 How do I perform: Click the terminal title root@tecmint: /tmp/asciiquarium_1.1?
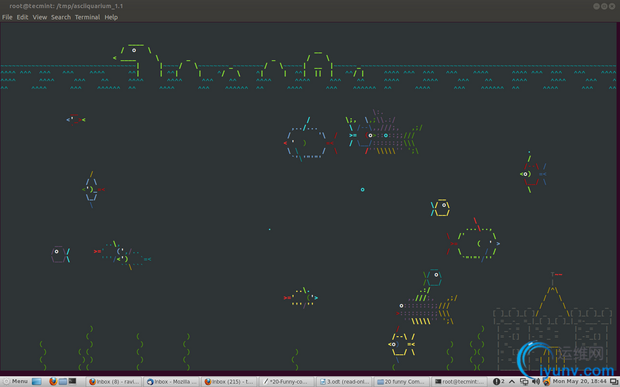point(66,6)
